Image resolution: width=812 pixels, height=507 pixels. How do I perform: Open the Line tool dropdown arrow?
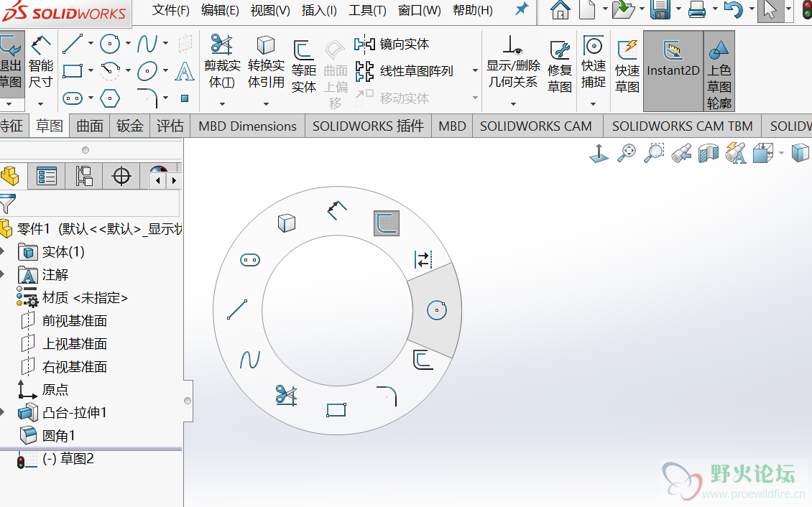click(x=91, y=44)
